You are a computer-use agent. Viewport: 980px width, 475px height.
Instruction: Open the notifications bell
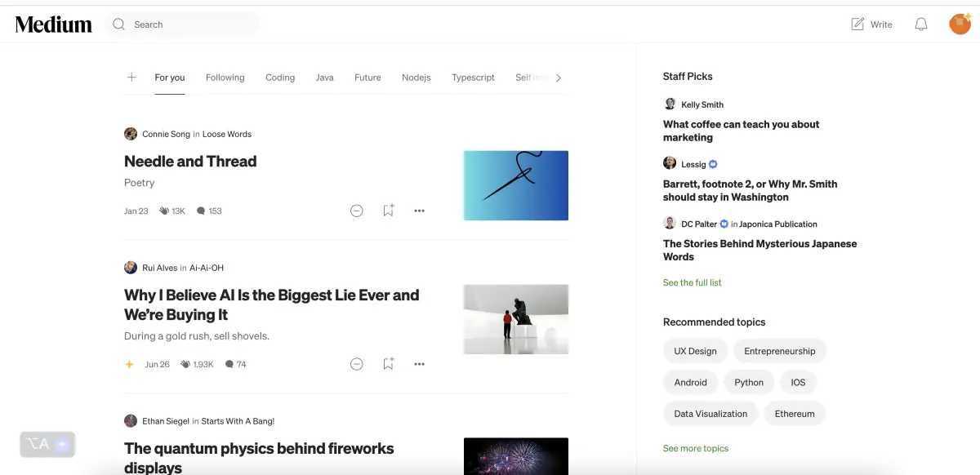(921, 24)
